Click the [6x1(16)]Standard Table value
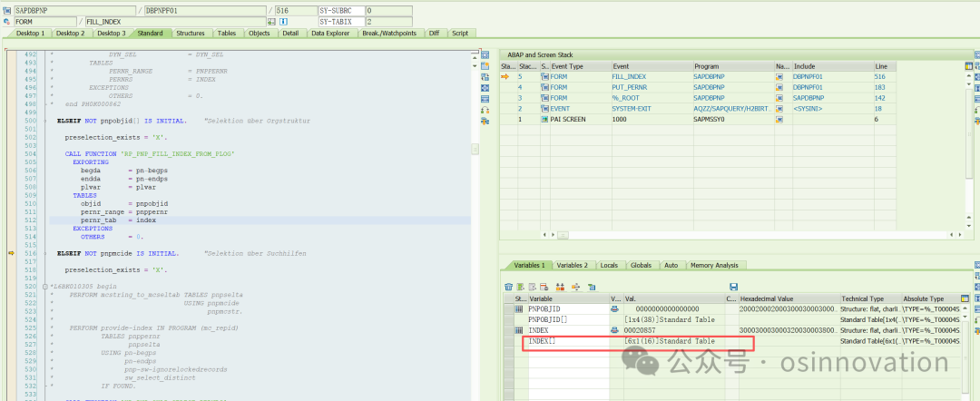 (670, 341)
